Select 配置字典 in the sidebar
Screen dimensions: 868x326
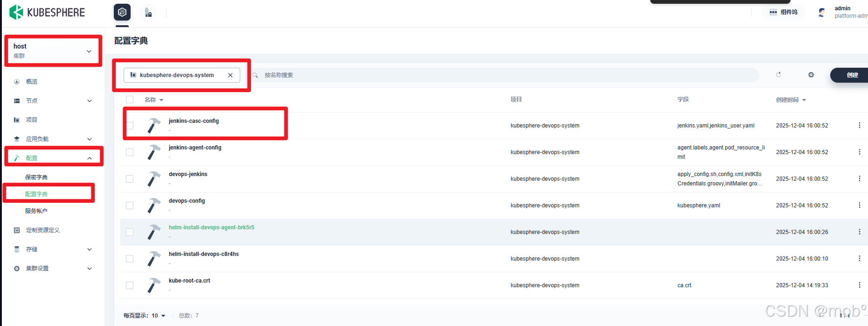pos(36,194)
